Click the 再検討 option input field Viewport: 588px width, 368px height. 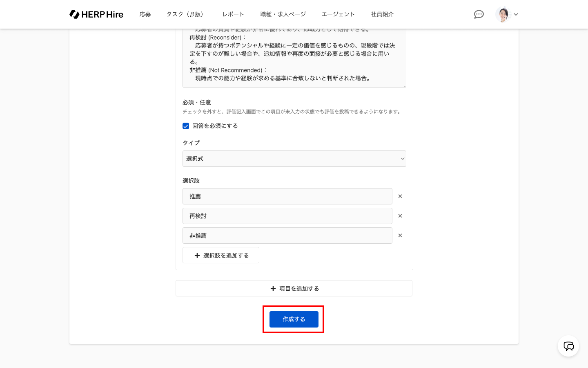[x=287, y=216]
